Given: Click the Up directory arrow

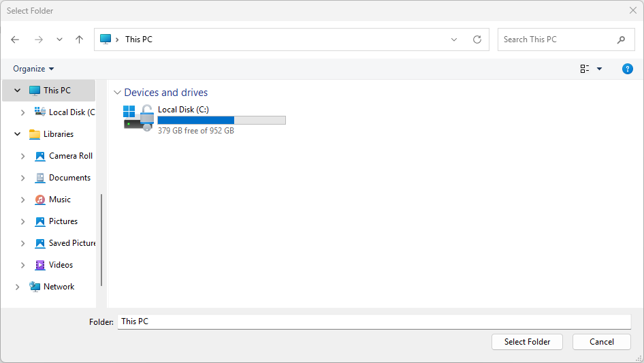Looking at the screenshot, I should 79,40.
